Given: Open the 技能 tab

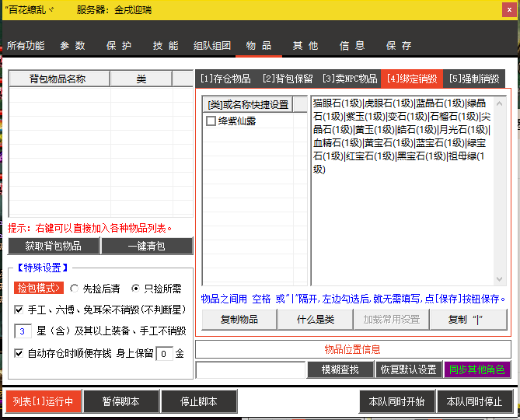Looking at the screenshot, I should coord(166,45).
